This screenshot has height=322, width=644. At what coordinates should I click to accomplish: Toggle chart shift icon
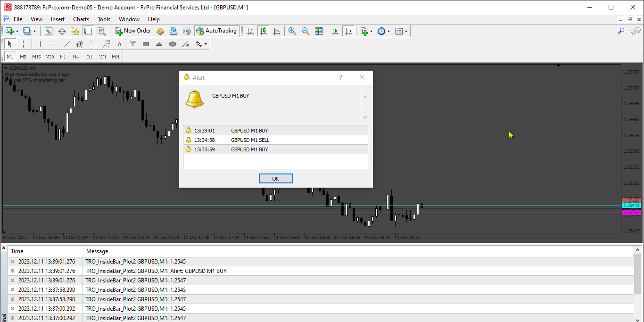[x=348, y=31]
